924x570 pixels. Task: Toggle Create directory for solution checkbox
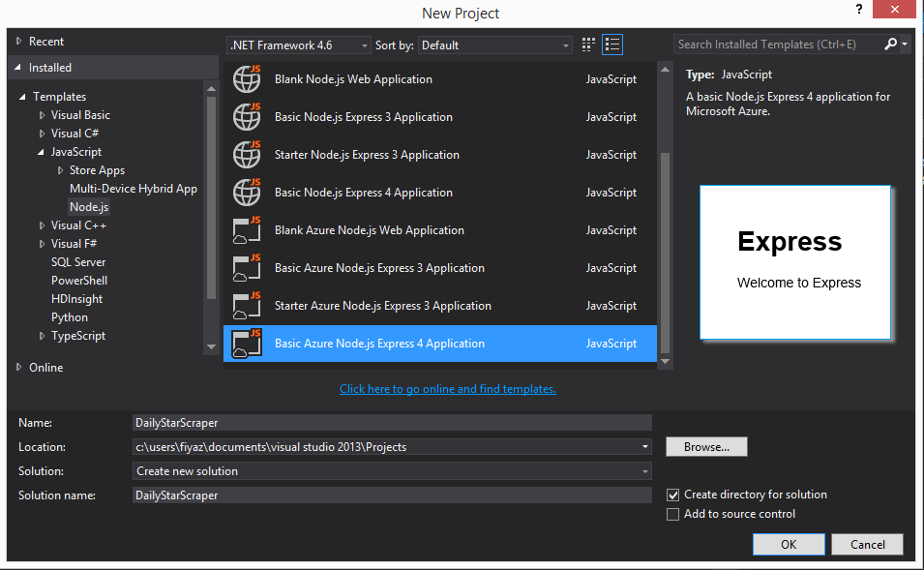coord(673,495)
